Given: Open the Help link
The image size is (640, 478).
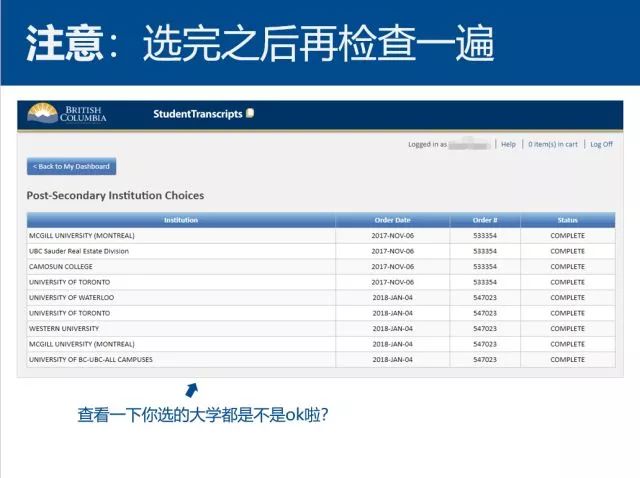Looking at the screenshot, I should point(508,144).
